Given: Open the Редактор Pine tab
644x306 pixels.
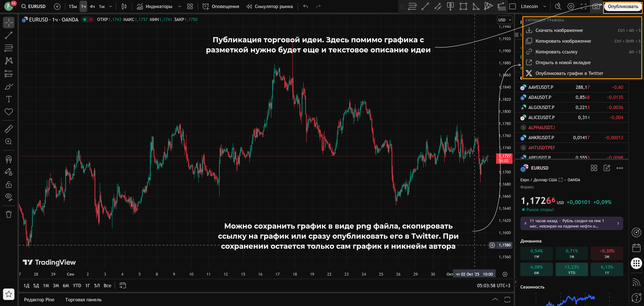Looking at the screenshot, I should [39, 300].
